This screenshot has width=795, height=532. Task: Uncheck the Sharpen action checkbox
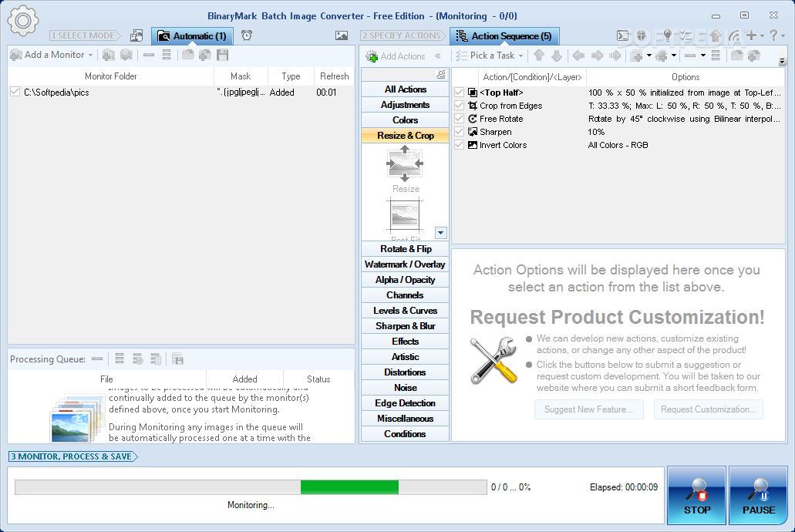click(x=459, y=132)
